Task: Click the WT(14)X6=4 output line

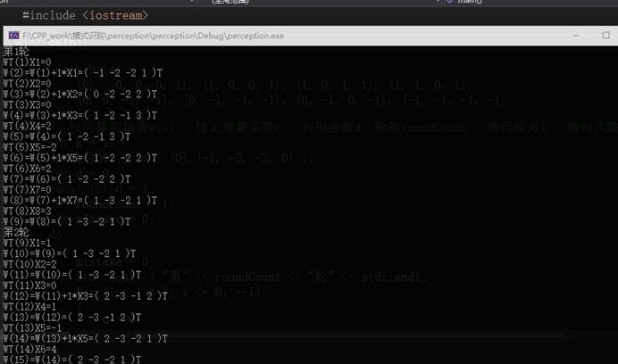Action: pos(30,349)
